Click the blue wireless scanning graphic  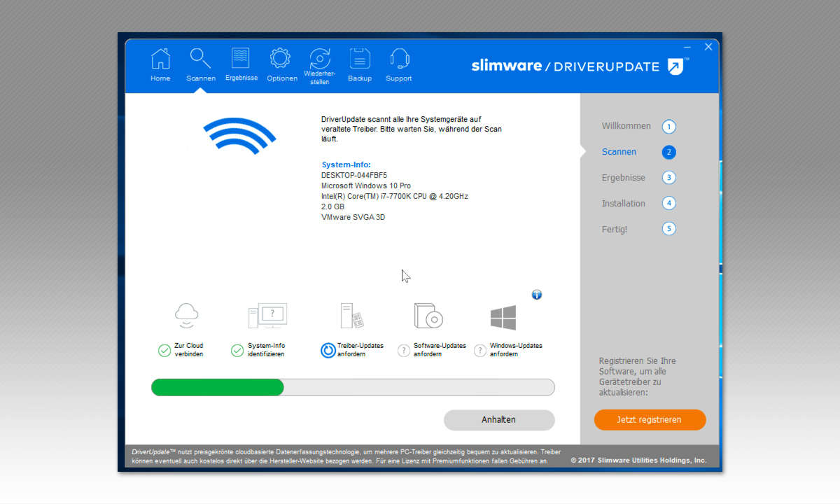tap(239, 135)
